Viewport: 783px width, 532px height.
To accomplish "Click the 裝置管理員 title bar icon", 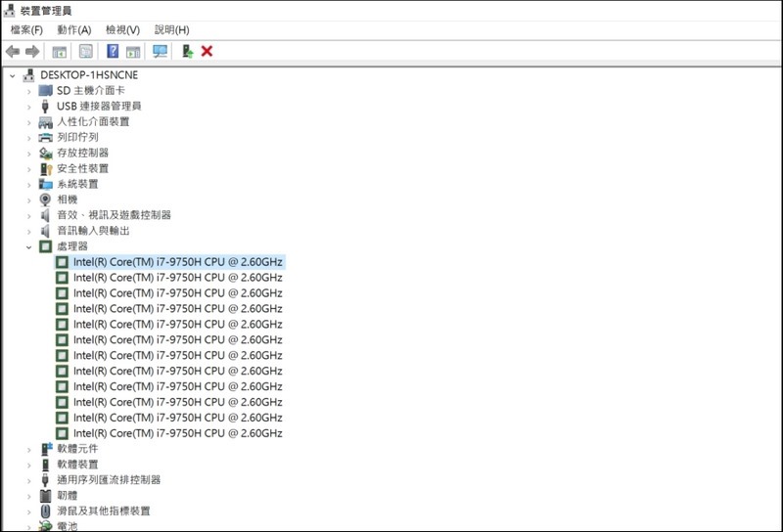I will pos(9,10).
